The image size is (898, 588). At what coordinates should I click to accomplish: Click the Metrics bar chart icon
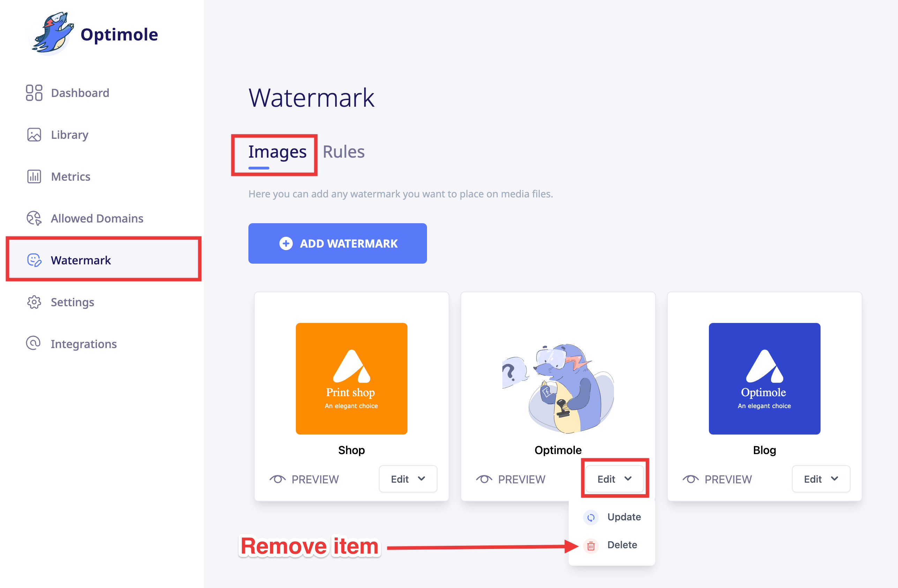tap(34, 176)
